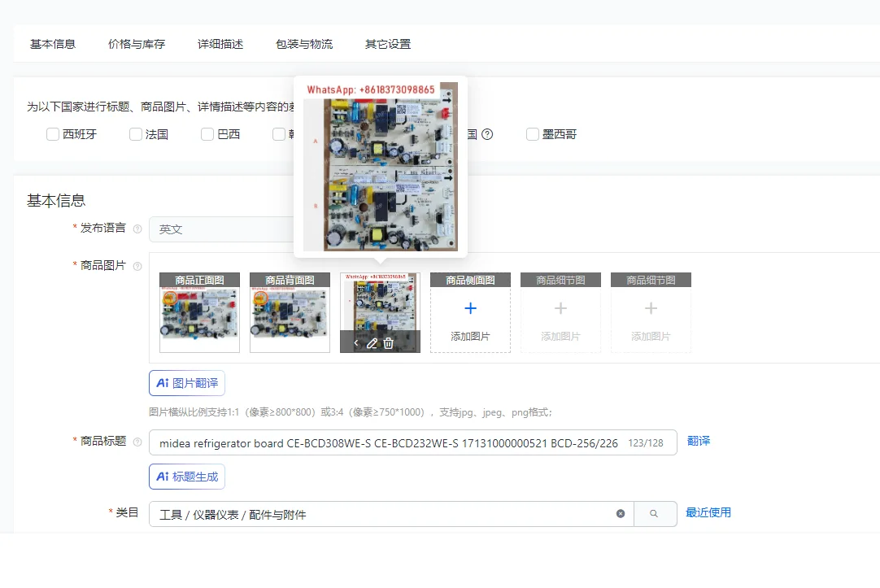Open the 包装与物流 tab

[303, 45]
